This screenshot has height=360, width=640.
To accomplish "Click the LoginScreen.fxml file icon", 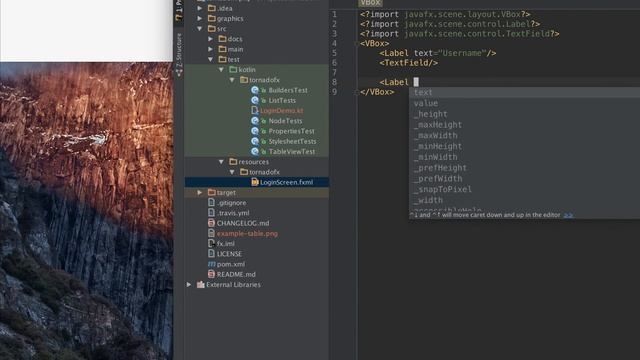I will coord(255,182).
